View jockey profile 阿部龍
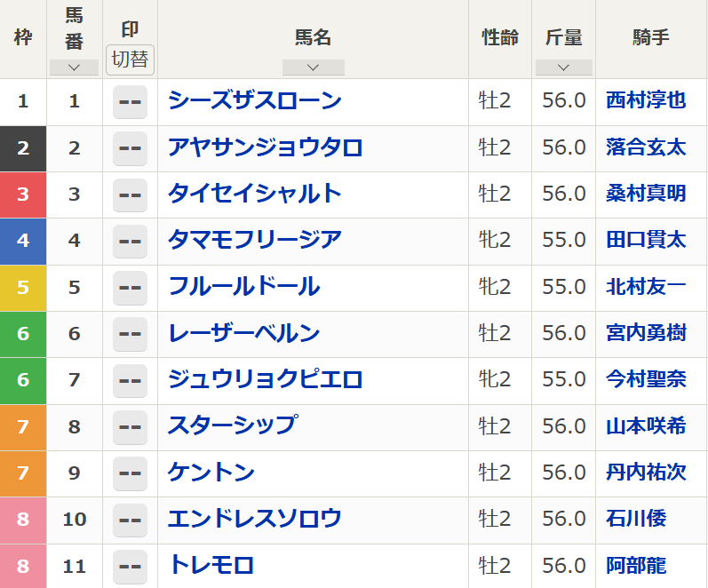This screenshot has height=588, width=708. pos(636,566)
